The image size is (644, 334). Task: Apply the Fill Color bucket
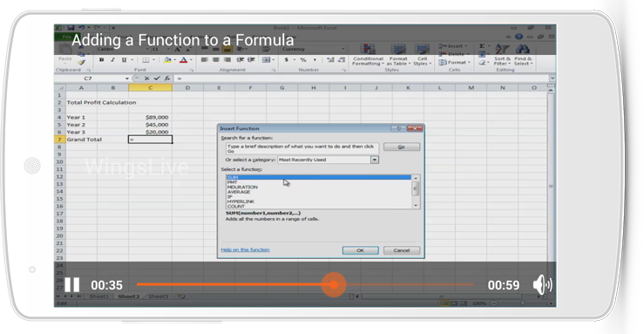tap(167, 60)
